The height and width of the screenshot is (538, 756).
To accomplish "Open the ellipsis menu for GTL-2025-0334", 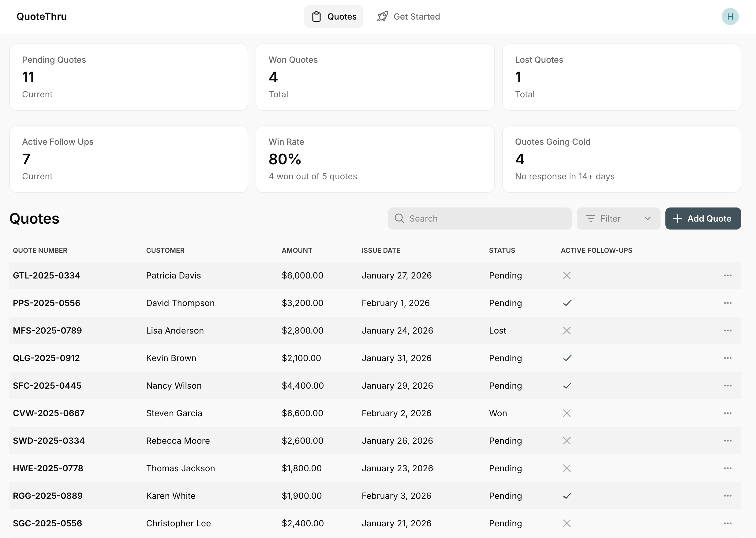I will (x=728, y=275).
